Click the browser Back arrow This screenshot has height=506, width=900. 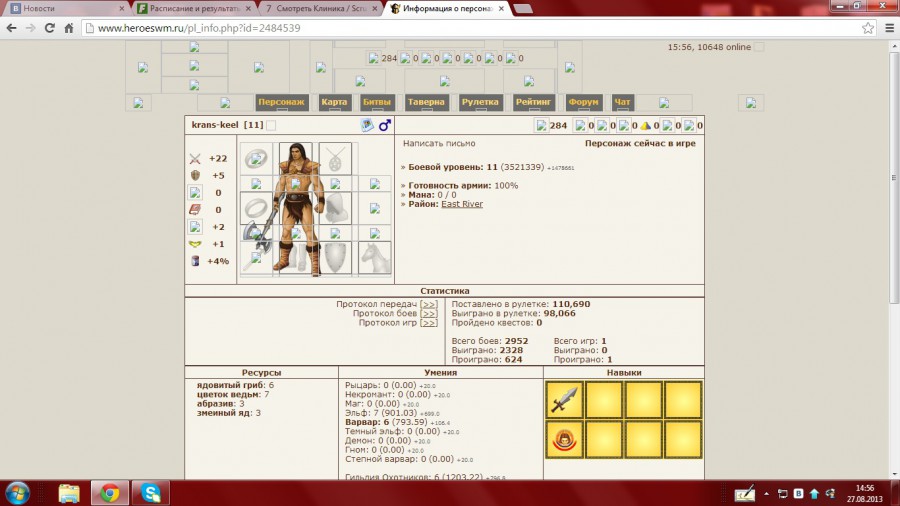click(11, 28)
